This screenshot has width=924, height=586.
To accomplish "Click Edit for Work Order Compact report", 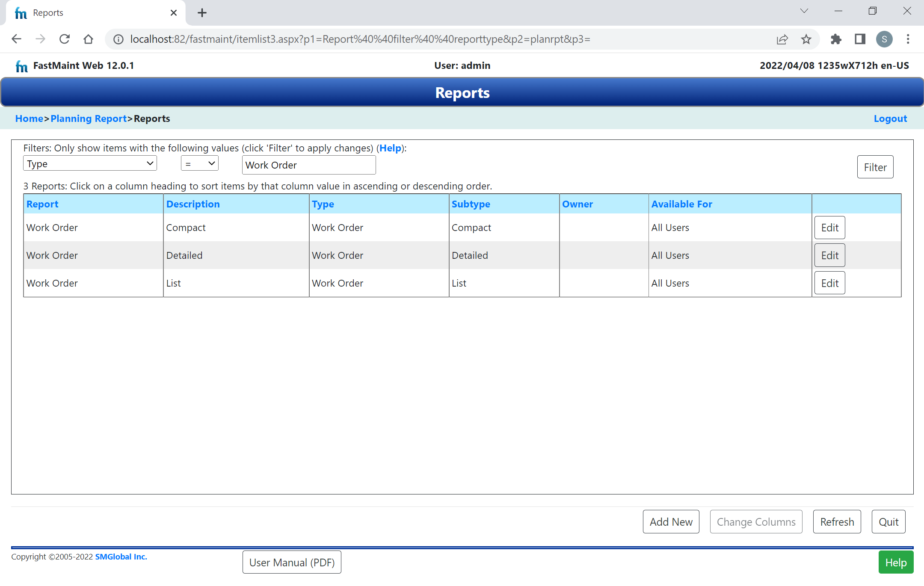I will pos(830,228).
